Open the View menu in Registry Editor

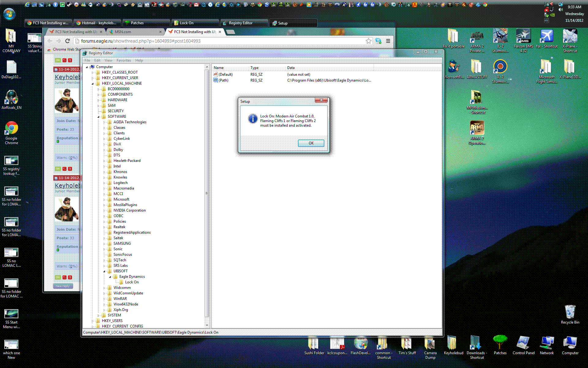pos(108,60)
